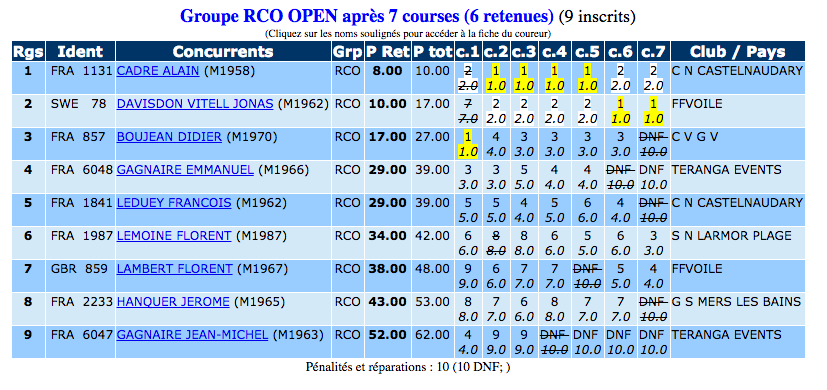Click the P Ret column header

tap(388, 52)
